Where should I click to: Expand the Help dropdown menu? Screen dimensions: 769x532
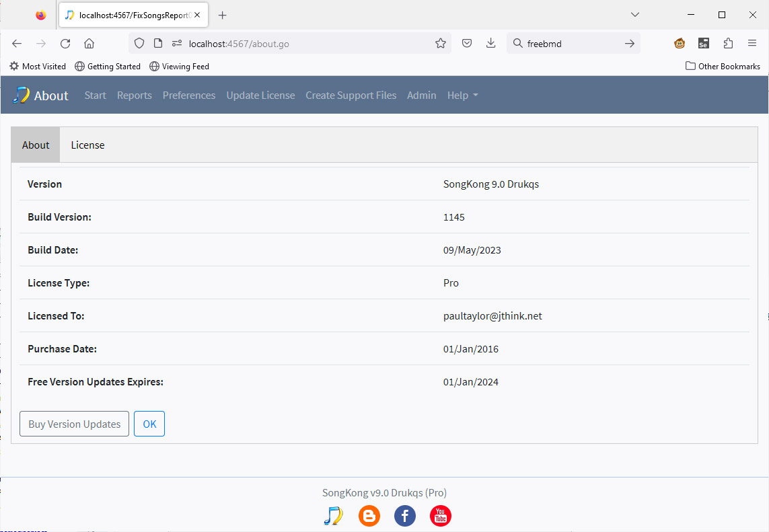coord(462,95)
